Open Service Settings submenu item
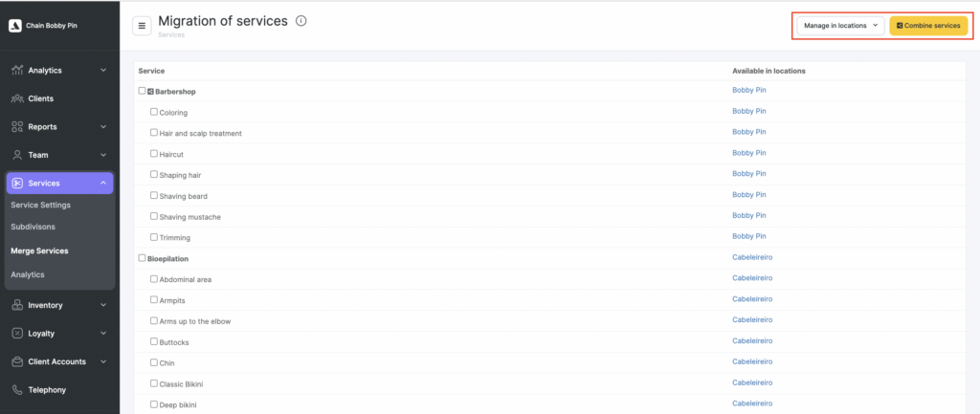The width and height of the screenshot is (980, 414). click(40, 205)
